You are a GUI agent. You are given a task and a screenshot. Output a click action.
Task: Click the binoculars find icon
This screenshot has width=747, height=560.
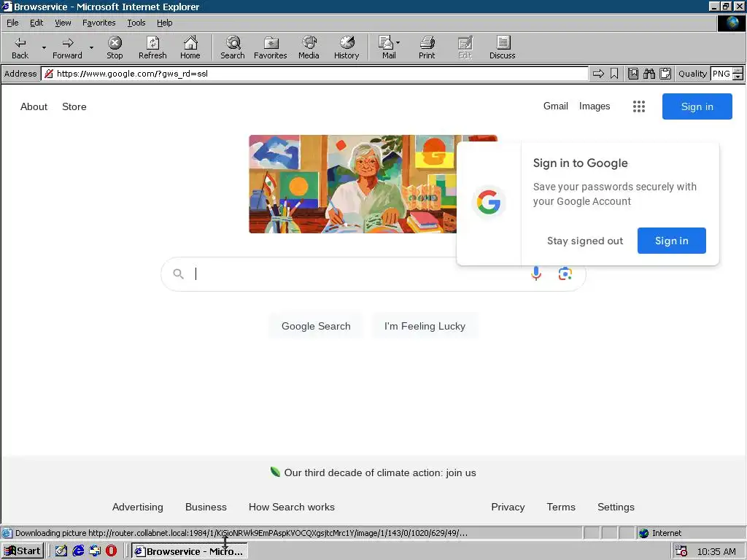pyautogui.click(x=649, y=74)
